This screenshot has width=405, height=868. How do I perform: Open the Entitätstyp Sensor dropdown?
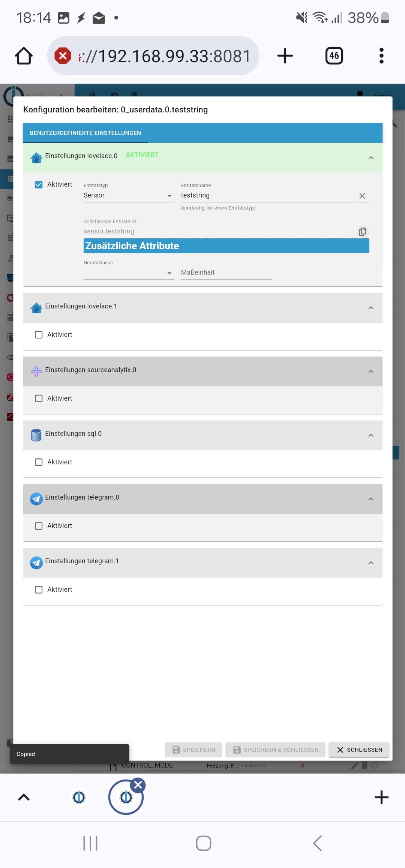pyautogui.click(x=129, y=195)
